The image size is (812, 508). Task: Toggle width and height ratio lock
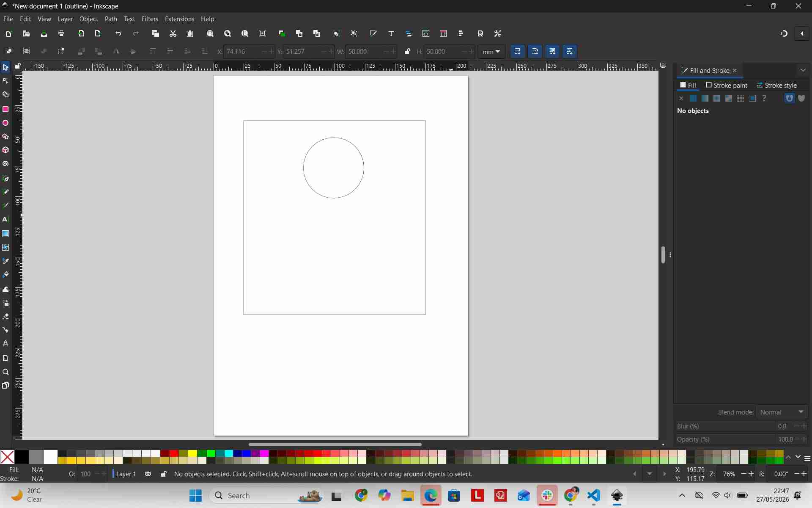(x=407, y=52)
